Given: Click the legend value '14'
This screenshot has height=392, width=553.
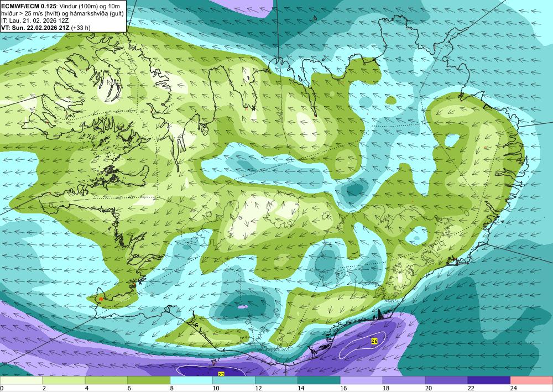Looking at the screenshot, I should pos(300,388).
